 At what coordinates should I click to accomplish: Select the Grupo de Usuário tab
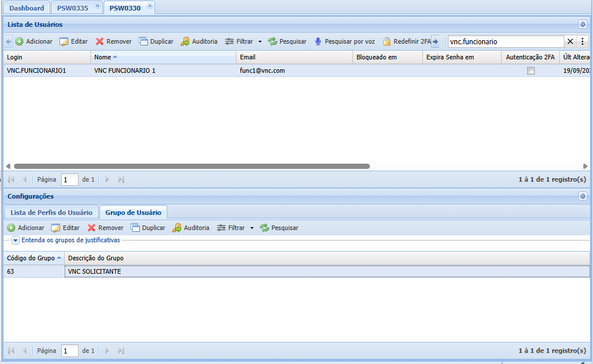(133, 213)
